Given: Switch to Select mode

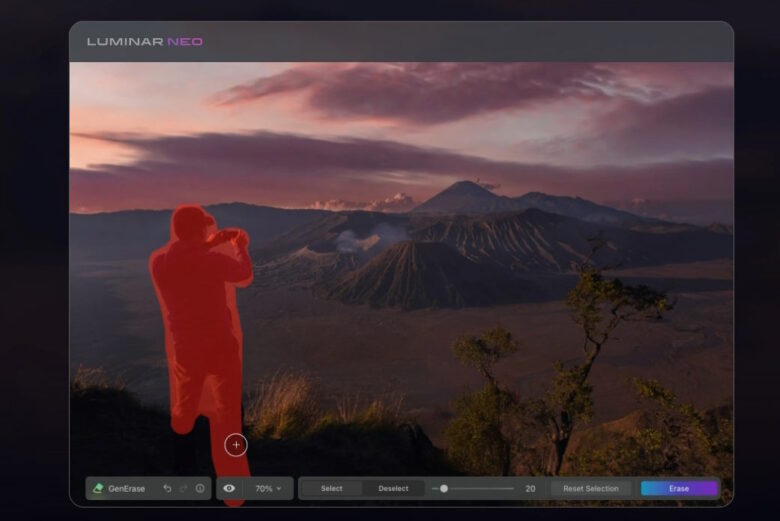Looking at the screenshot, I should (x=332, y=489).
